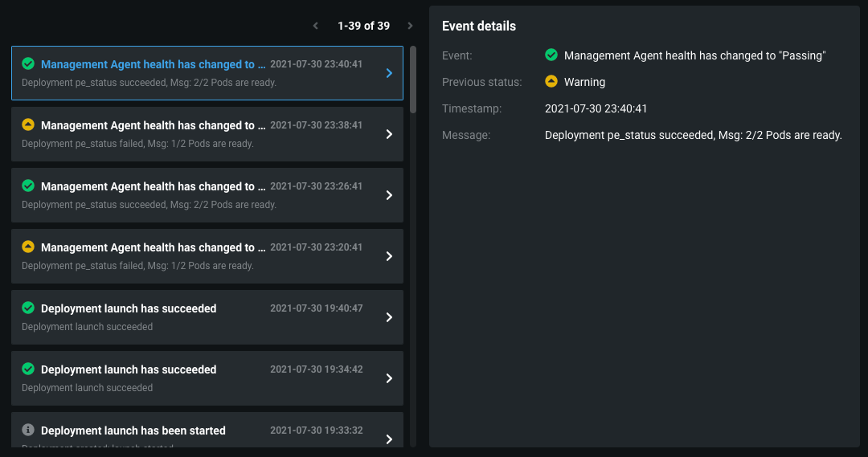Select the 19:34:42 'Deployment launch has succeeded' event
This screenshot has width=868, height=457.
point(129,369)
